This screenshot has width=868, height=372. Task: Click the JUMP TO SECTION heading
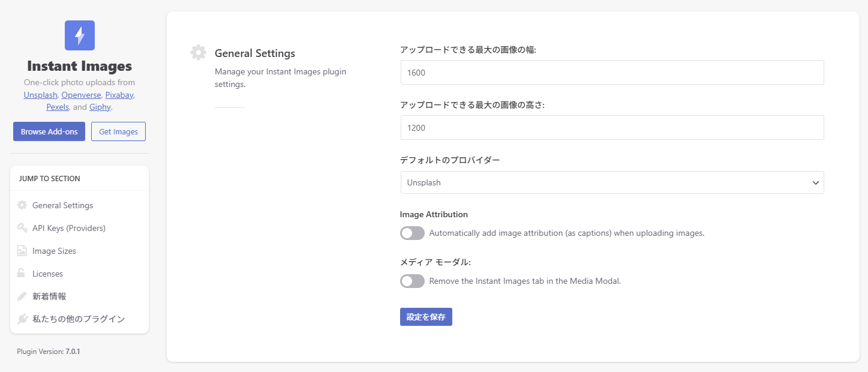[50, 178]
